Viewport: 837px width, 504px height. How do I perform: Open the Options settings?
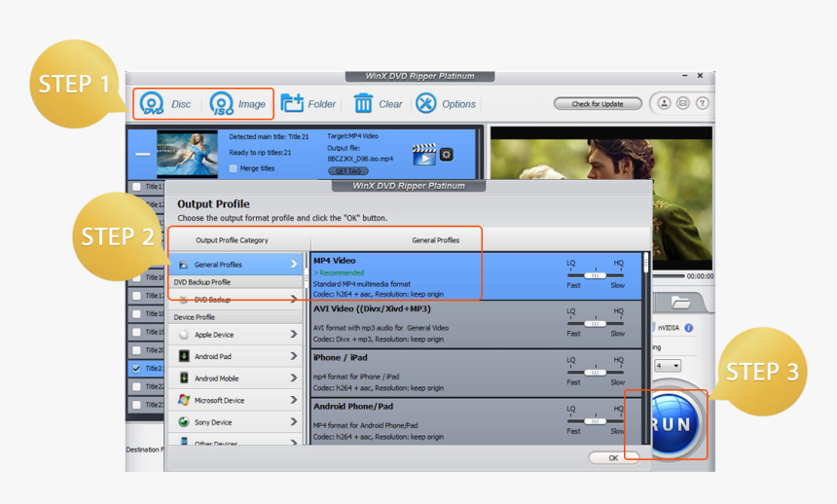click(x=446, y=103)
